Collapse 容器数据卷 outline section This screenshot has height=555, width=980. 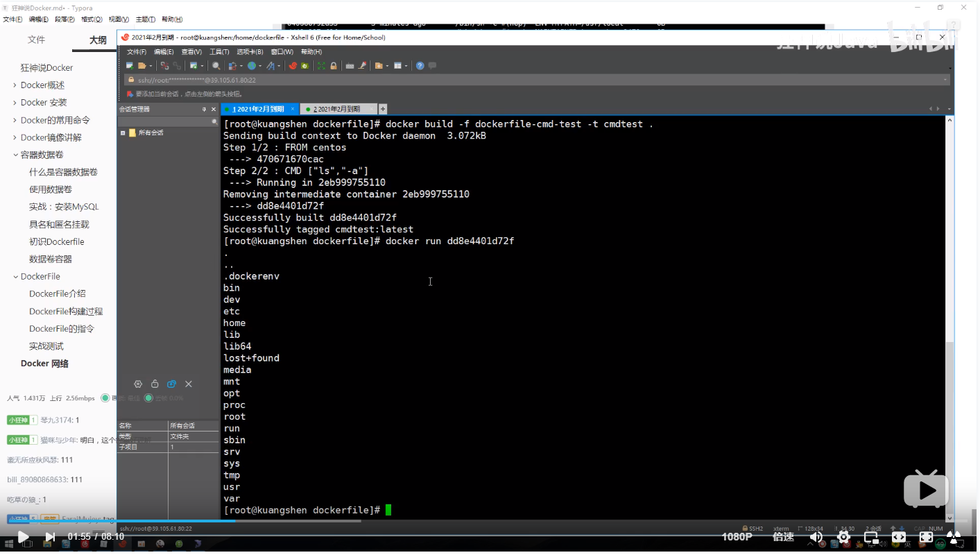coord(15,155)
